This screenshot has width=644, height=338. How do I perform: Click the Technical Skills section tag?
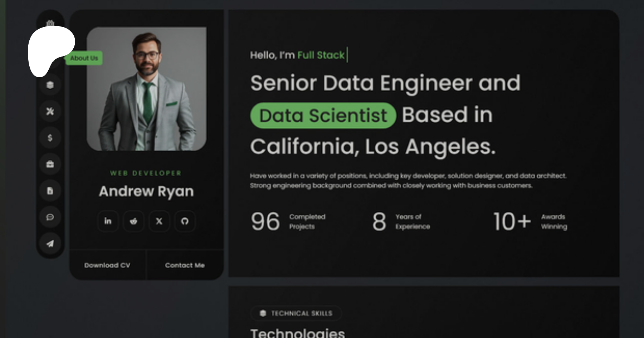[x=296, y=313]
